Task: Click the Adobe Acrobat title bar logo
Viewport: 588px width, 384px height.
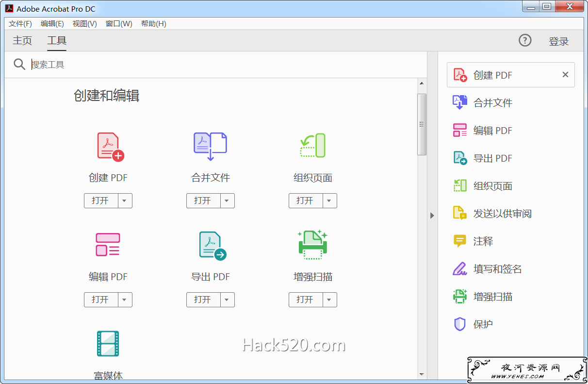Action: 9,8
